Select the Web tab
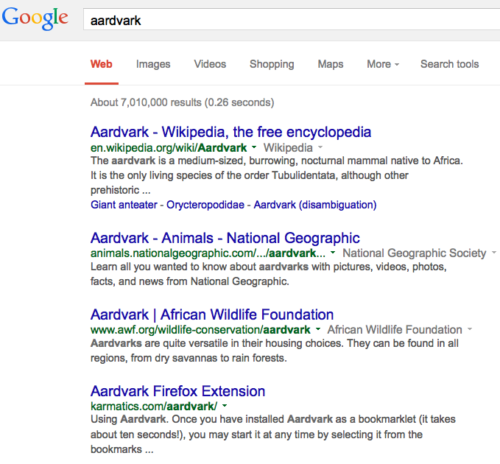Image resolution: width=500 pixels, height=464 pixels. (101, 64)
